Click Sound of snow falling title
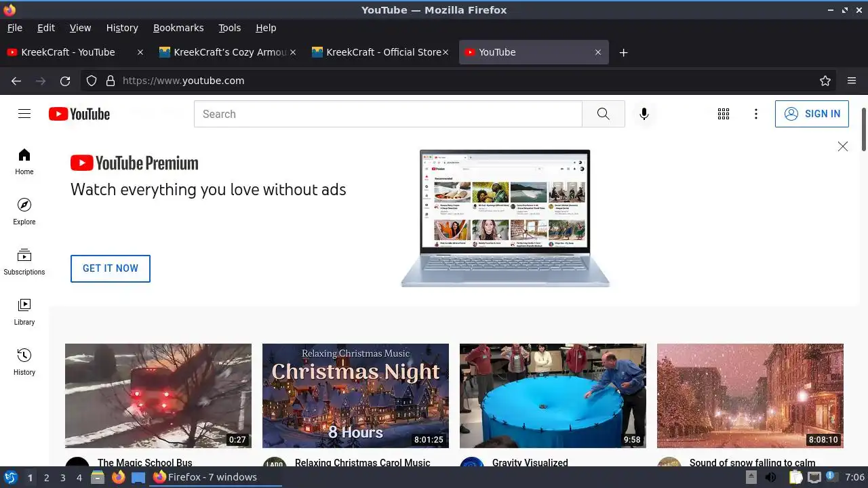The image size is (868, 488). 752,462
